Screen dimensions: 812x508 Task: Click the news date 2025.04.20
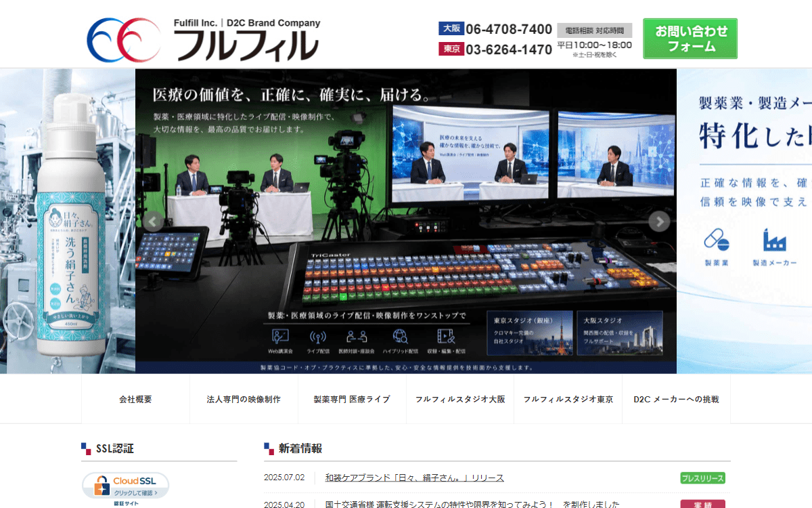pyautogui.click(x=284, y=504)
